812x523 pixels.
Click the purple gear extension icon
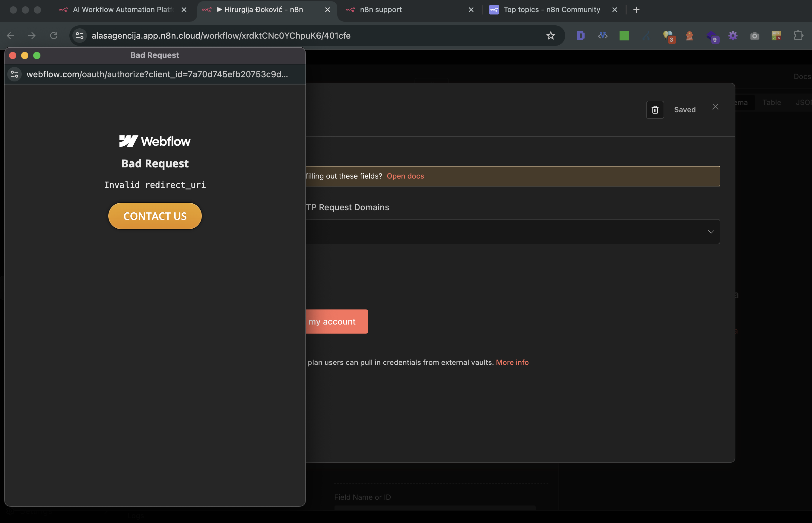(x=733, y=36)
